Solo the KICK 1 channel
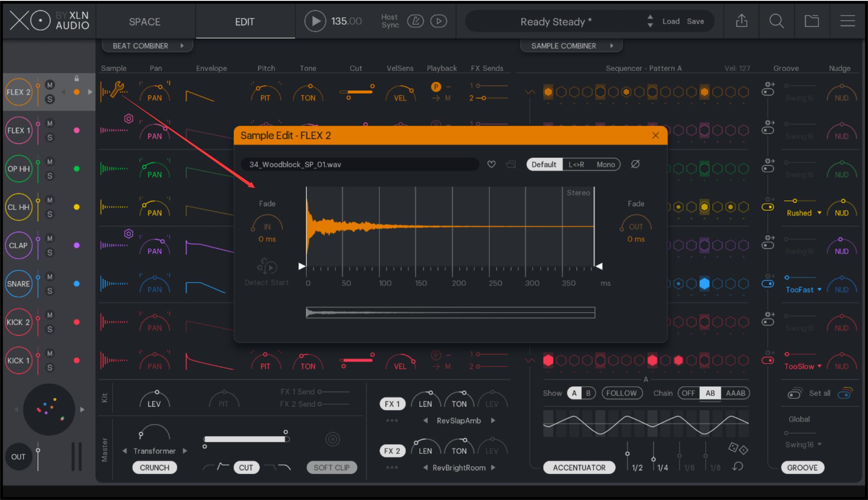The image size is (868, 500). (x=50, y=368)
